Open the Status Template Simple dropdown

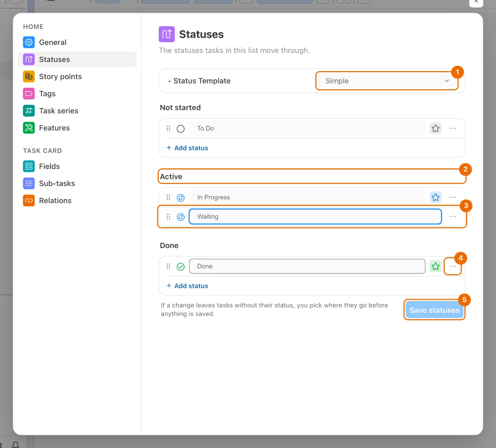(x=387, y=81)
